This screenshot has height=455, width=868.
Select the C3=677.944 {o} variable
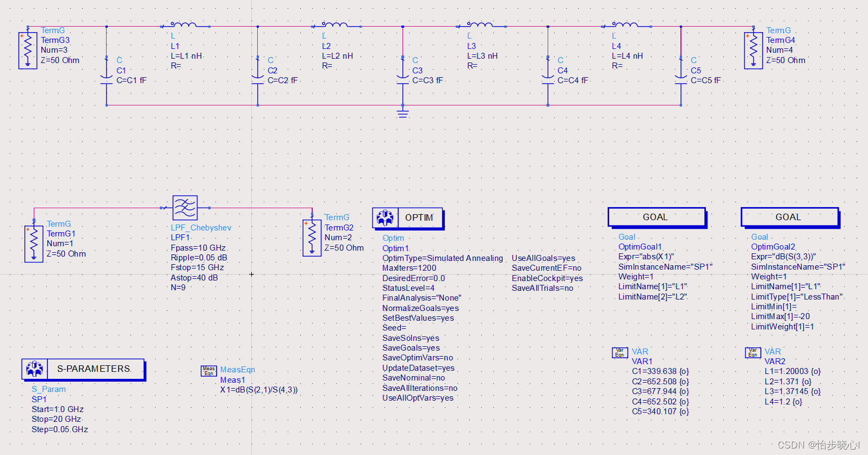tap(660, 391)
